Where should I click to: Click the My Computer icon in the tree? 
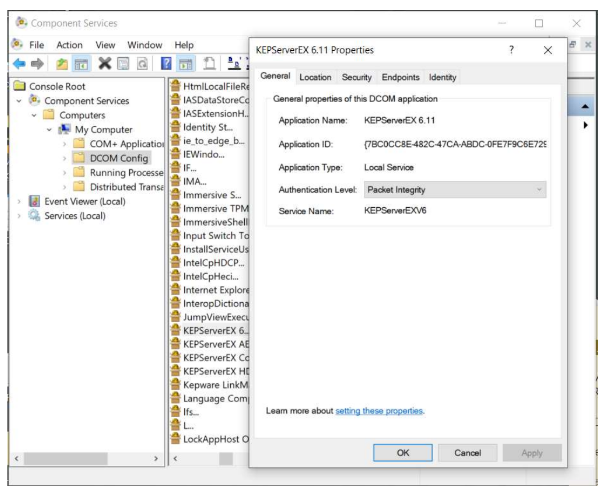pyautogui.click(x=64, y=129)
